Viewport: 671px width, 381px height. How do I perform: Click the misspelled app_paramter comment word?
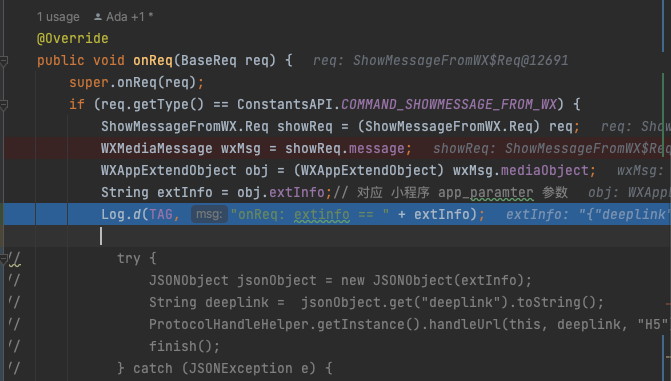coord(485,192)
